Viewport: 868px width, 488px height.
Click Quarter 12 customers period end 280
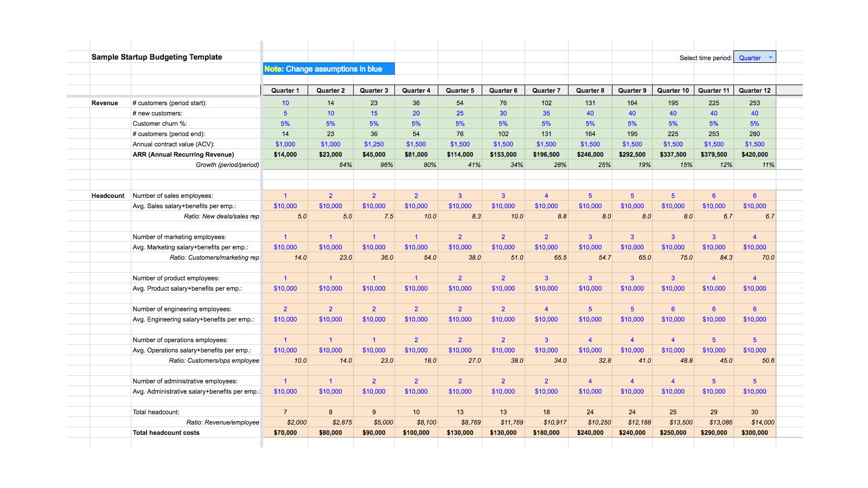pos(755,134)
